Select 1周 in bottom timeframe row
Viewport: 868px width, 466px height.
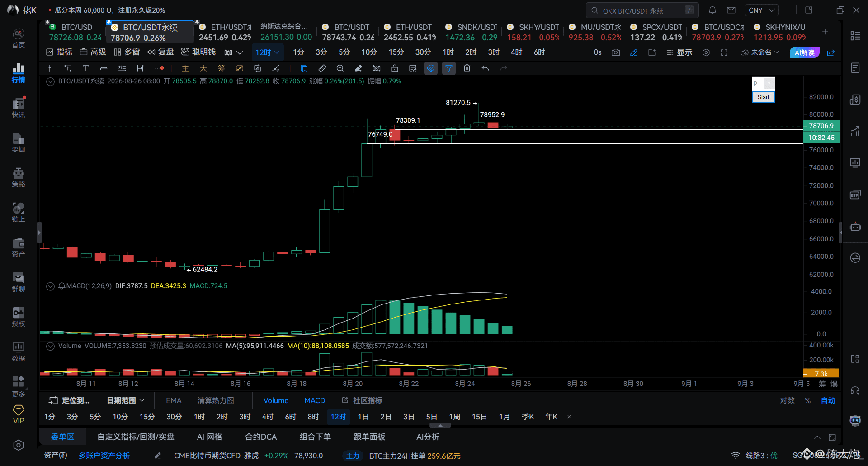454,417
